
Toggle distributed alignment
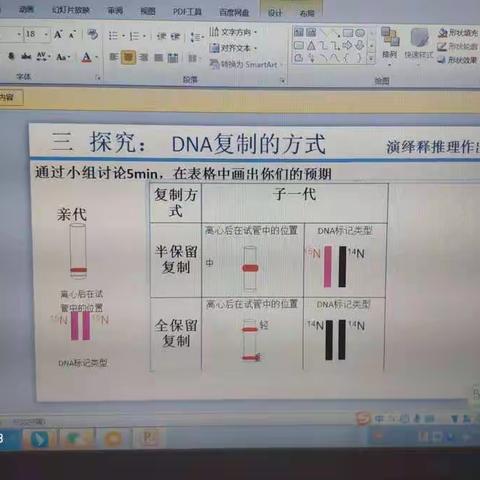[173, 58]
